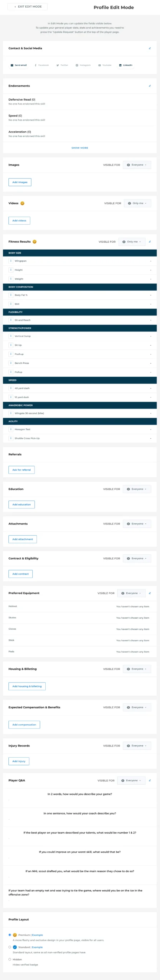Click Ask for referral button
This screenshot has width=160, height=980.
pos(21,470)
